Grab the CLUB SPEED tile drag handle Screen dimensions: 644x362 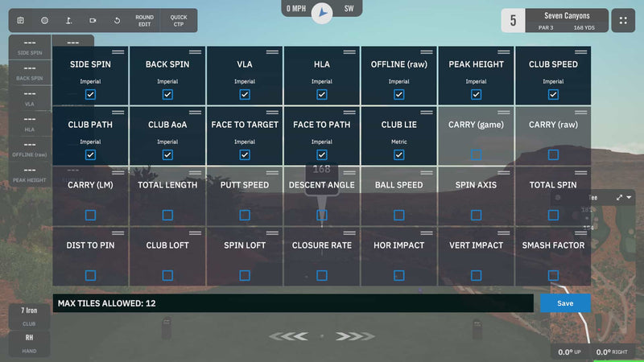point(580,52)
